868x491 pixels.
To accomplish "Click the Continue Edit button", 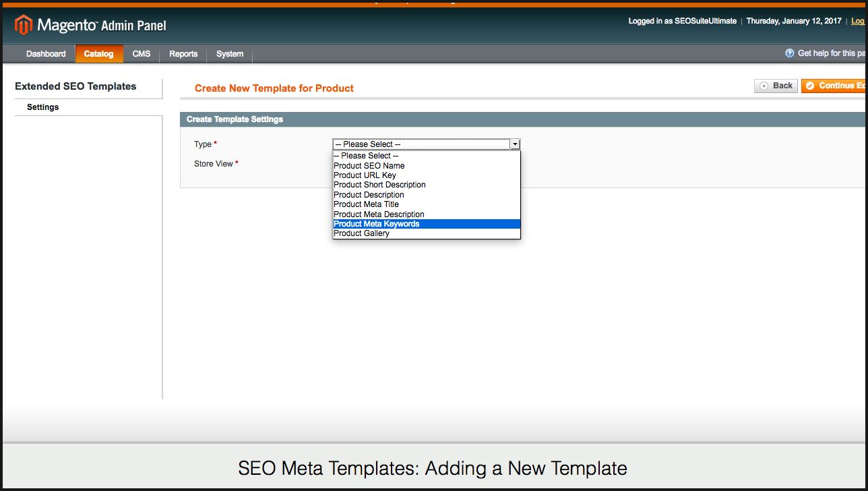I will [x=834, y=86].
